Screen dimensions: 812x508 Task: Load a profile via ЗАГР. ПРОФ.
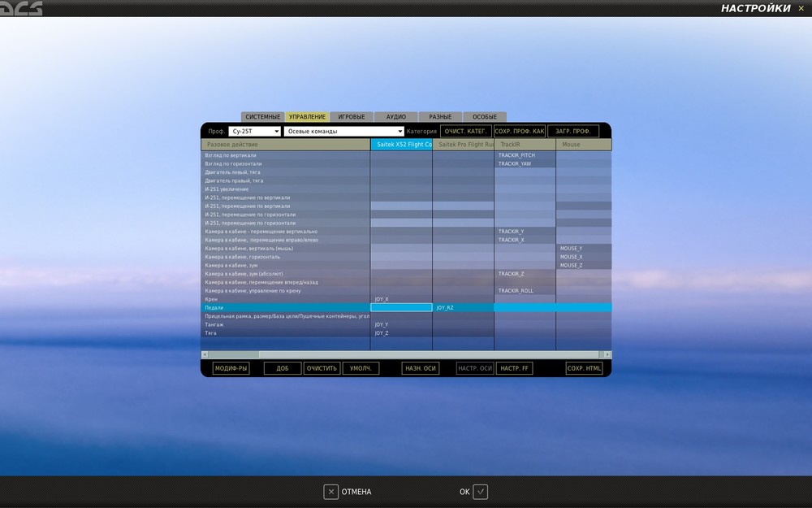point(573,131)
